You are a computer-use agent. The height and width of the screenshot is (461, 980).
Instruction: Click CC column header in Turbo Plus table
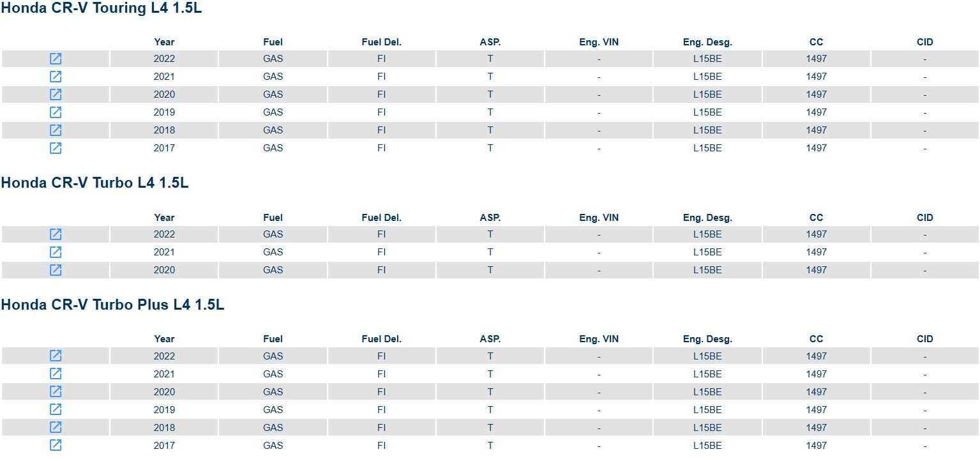(x=816, y=339)
